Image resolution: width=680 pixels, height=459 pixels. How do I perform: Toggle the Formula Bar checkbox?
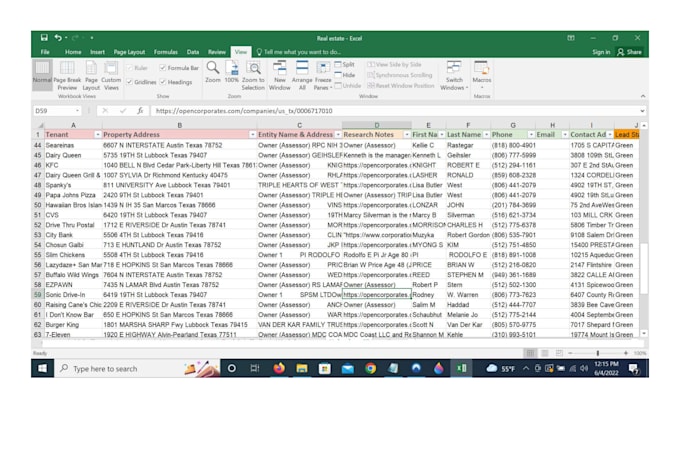coord(163,68)
